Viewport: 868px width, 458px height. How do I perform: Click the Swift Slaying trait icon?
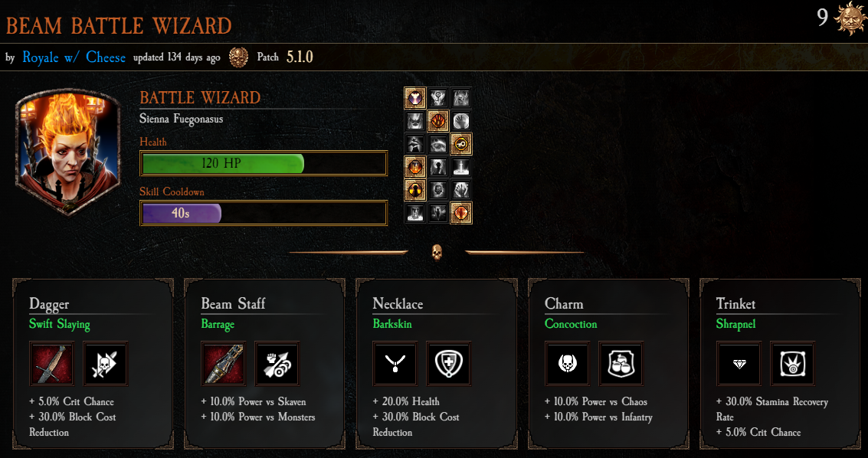tap(105, 363)
